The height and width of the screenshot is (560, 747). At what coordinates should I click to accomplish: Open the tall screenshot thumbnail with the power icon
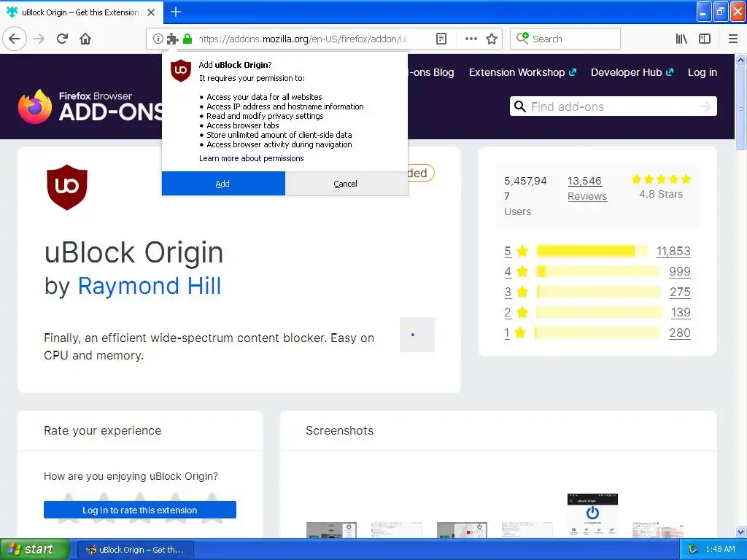pyautogui.click(x=592, y=516)
